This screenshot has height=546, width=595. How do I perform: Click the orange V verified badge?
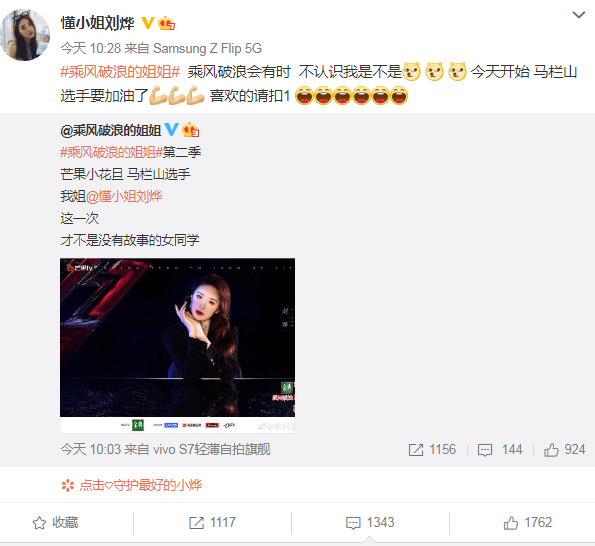pos(148,23)
